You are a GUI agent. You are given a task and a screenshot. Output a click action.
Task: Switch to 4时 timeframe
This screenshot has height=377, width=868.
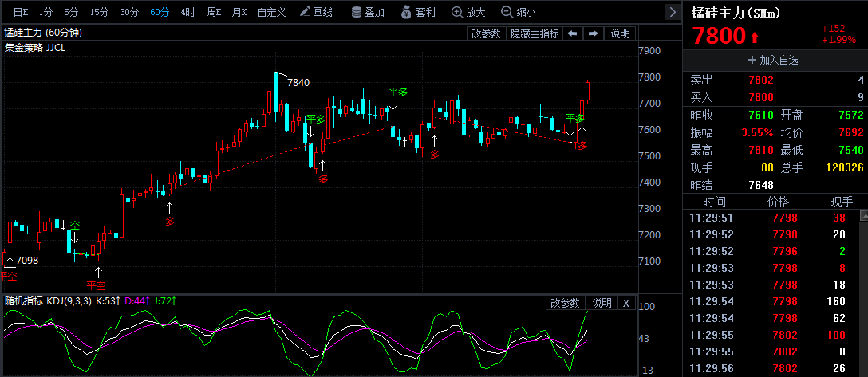pos(187,12)
